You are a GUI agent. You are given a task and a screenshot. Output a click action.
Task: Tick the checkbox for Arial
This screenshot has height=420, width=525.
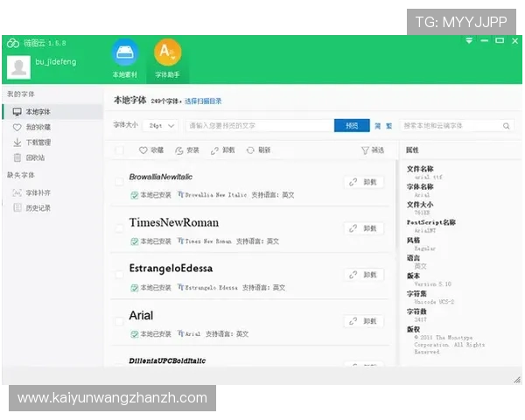click(x=120, y=321)
